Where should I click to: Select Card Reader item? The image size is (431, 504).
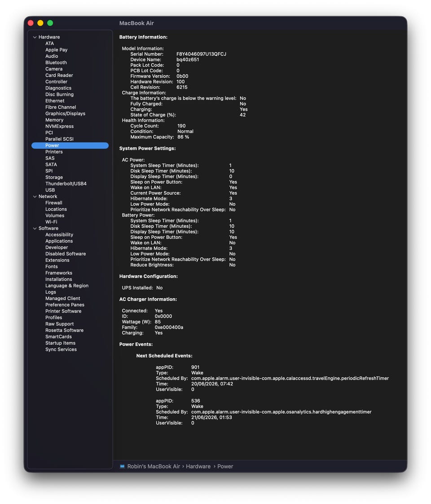tap(59, 75)
